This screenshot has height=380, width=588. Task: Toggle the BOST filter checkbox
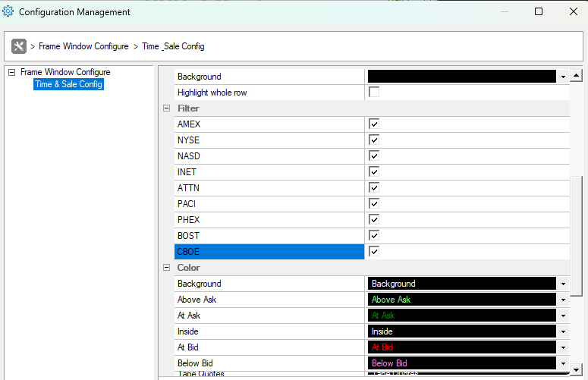(x=374, y=236)
